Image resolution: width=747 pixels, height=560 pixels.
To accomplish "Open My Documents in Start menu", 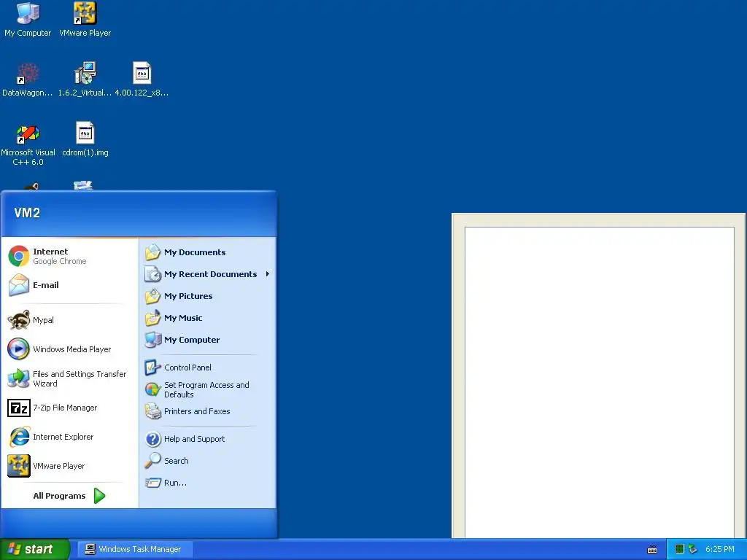I will pyautogui.click(x=207, y=252).
